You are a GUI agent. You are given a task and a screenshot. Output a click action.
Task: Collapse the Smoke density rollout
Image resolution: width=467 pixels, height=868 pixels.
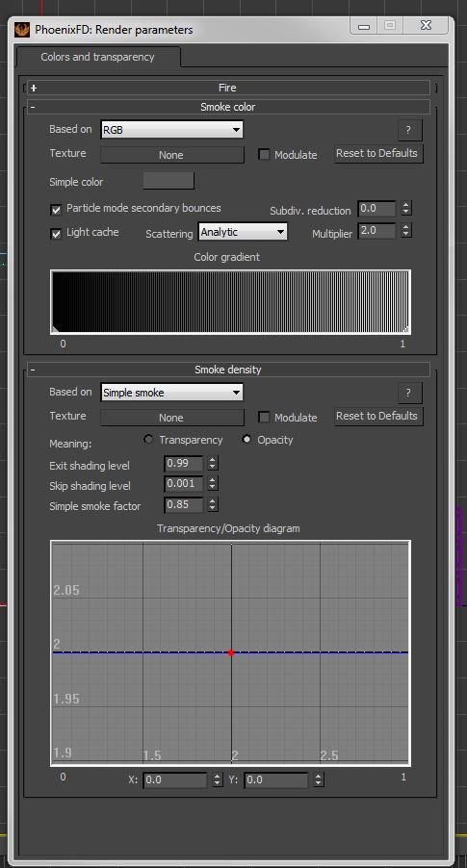(x=227, y=370)
